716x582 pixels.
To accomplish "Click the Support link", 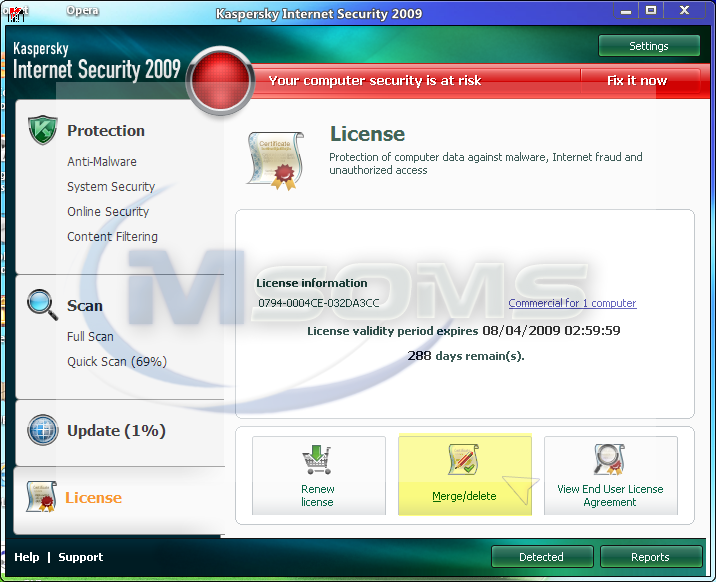I will pos(80,557).
